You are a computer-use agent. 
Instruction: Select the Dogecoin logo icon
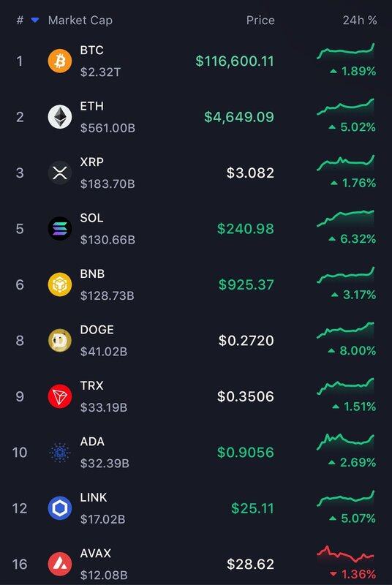coord(60,340)
